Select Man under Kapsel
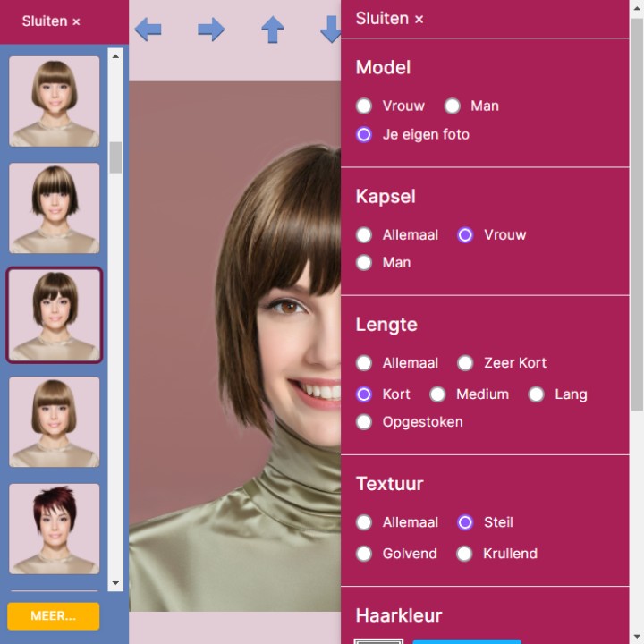Viewport: 644px width, 644px height. click(364, 263)
